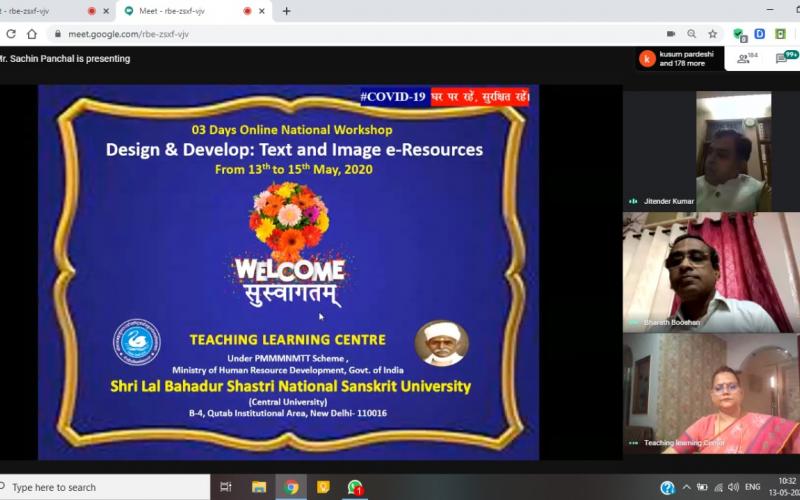Open WhatsApp from the taskbar

(355, 487)
